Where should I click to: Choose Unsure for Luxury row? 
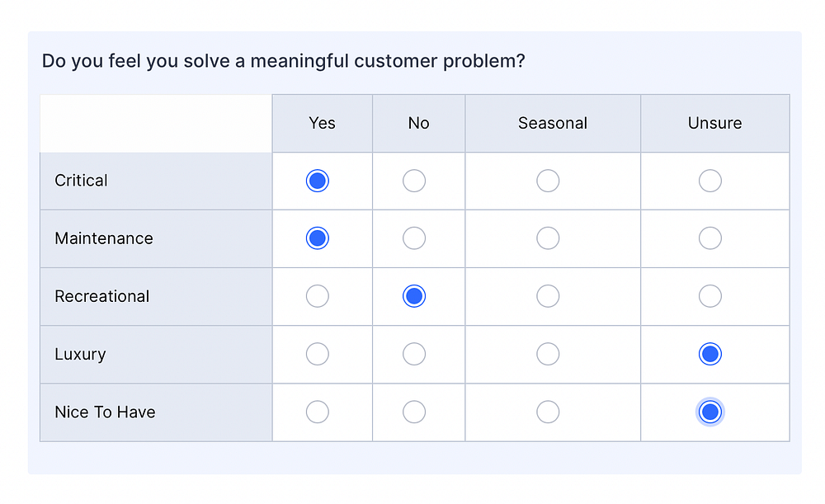710,354
